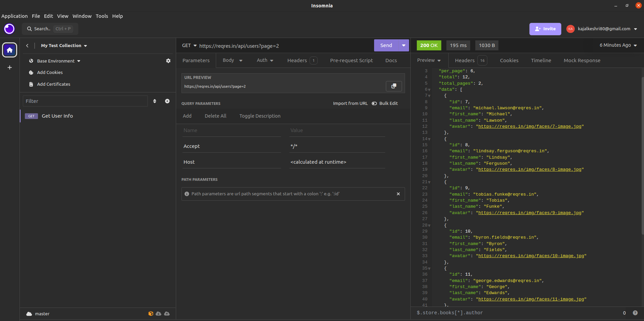Dismiss the path parameters info message
Screen dimensions: 644x321
pyautogui.click(x=398, y=194)
